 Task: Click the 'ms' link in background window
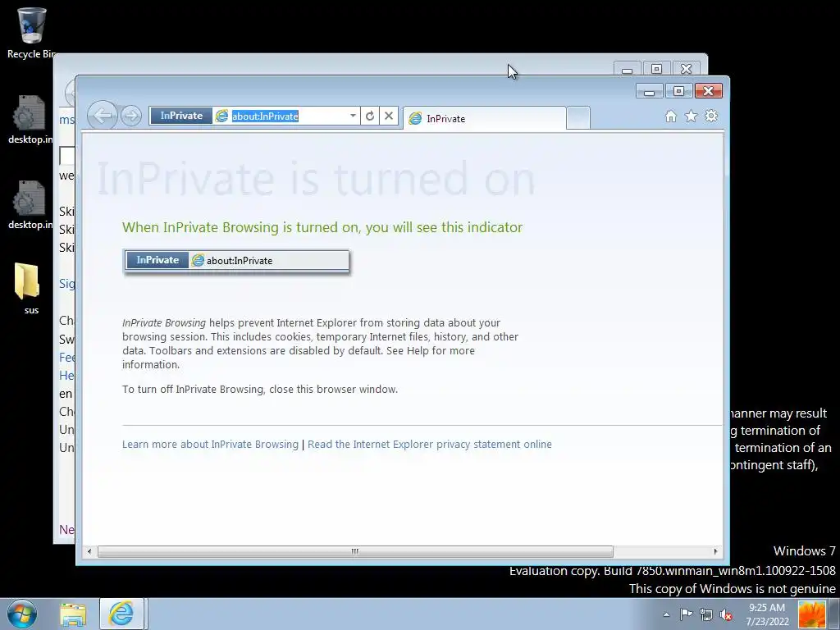point(67,120)
